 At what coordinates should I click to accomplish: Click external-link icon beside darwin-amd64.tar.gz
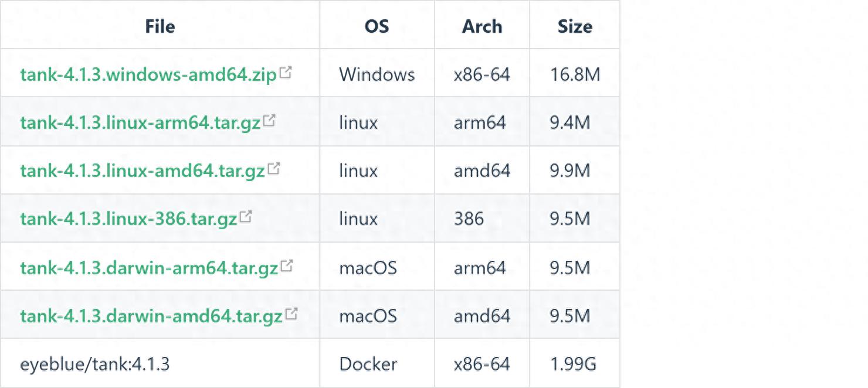pos(291,314)
